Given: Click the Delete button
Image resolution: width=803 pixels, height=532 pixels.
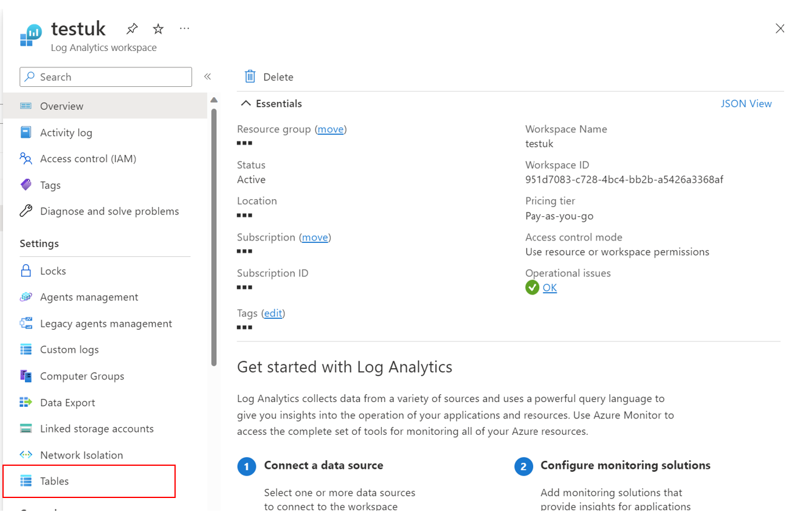Looking at the screenshot, I should [x=269, y=77].
